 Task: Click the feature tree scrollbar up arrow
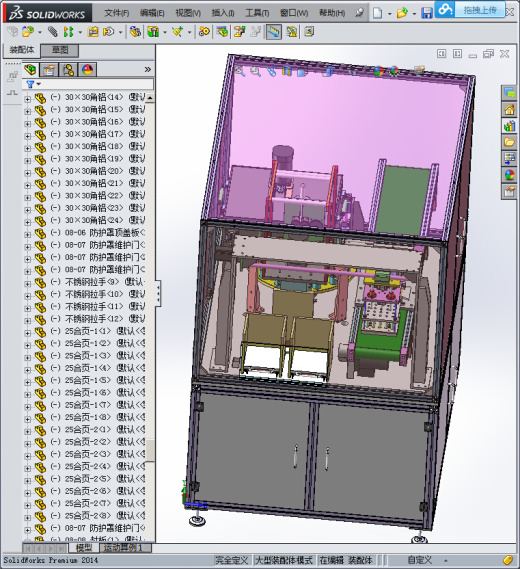[x=150, y=98]
